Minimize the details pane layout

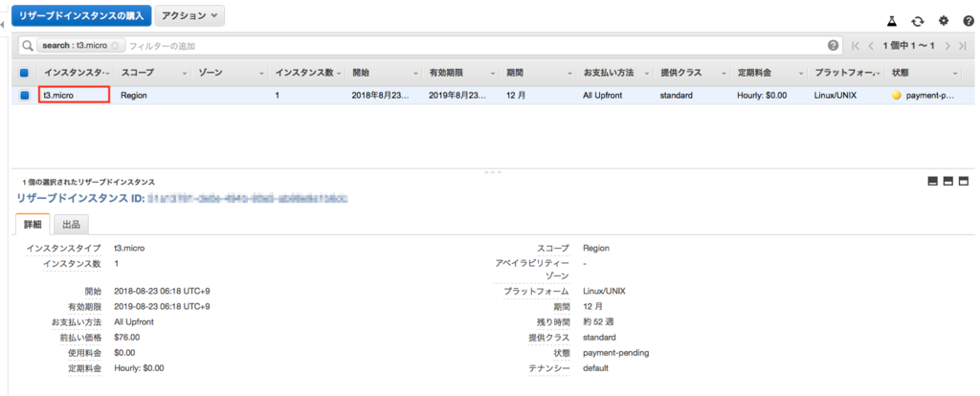933,181
